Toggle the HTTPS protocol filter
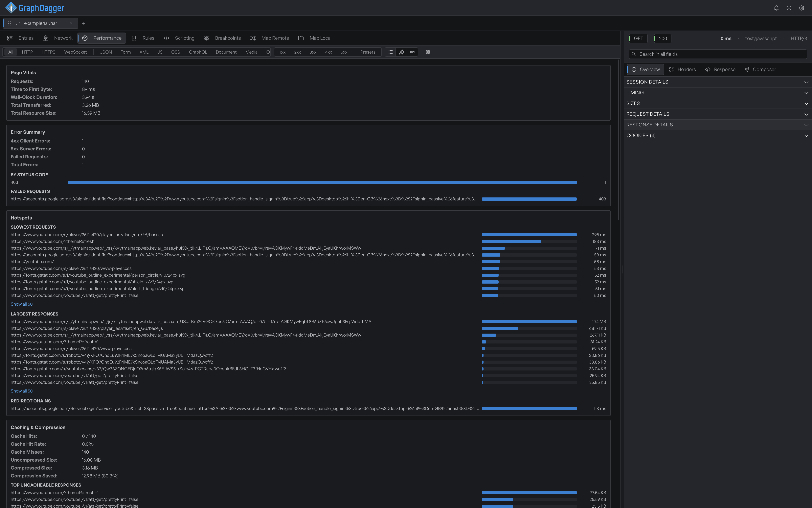 coord(48,52)
